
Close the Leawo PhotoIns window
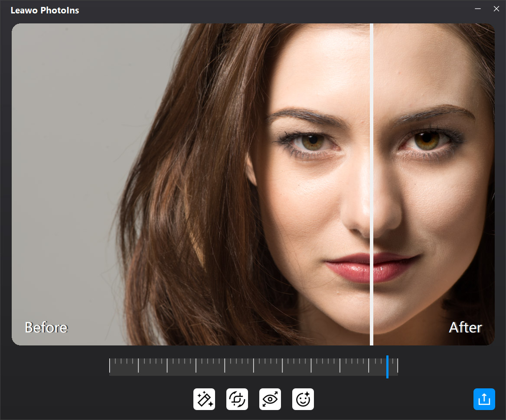pos(496,9)
